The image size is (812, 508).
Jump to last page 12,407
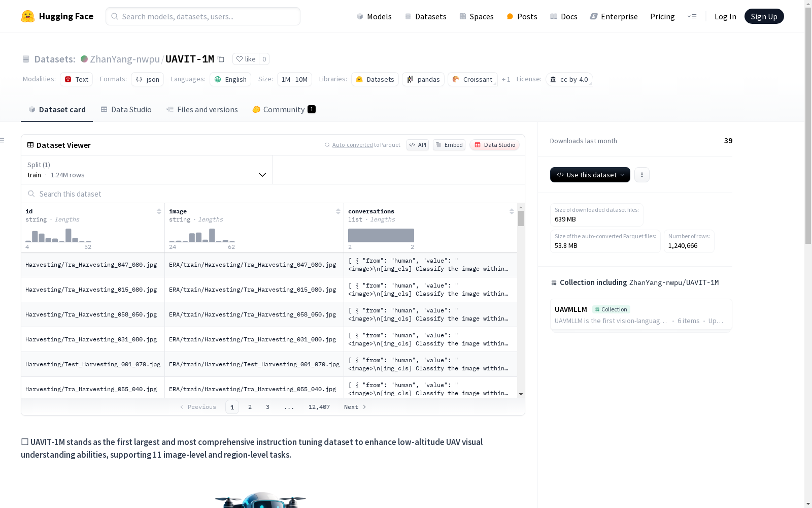[x=319, y=407]
